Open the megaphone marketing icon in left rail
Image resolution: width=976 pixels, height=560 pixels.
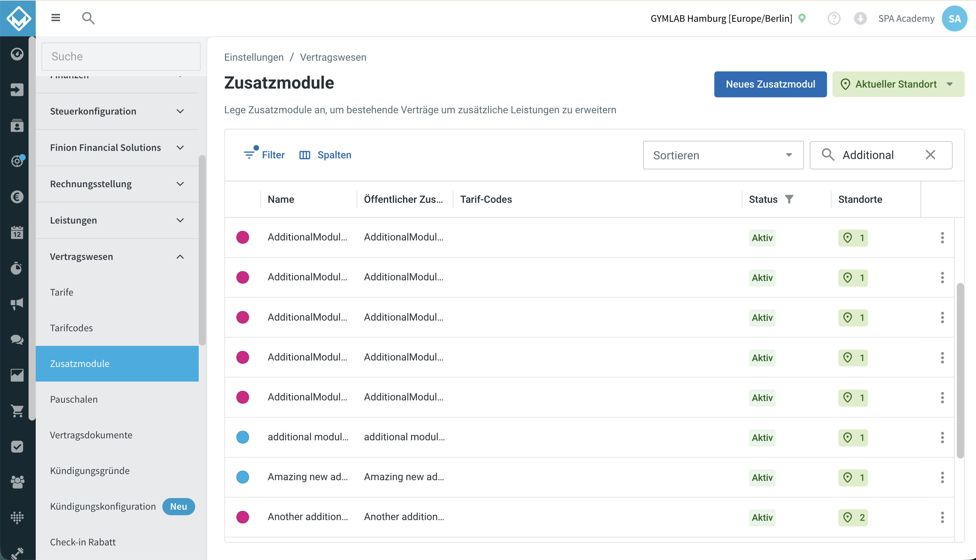17,304
